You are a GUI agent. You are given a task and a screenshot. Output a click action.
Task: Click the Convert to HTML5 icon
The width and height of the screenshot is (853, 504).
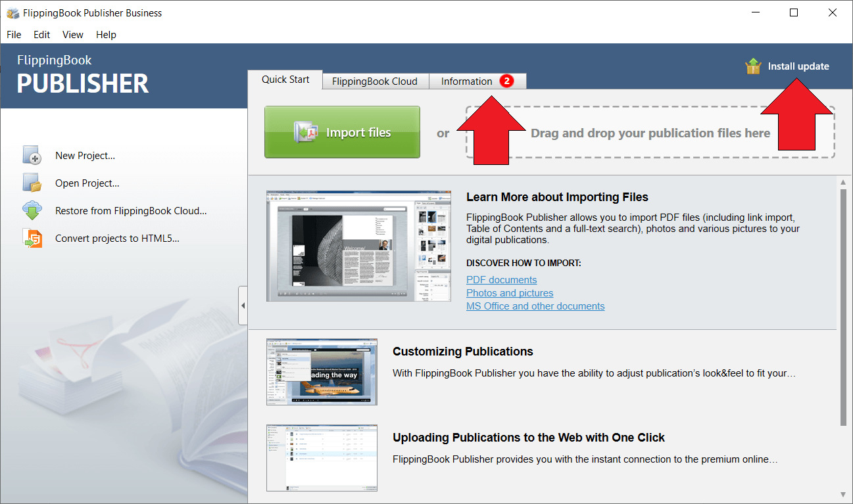[x=32, y=239]
